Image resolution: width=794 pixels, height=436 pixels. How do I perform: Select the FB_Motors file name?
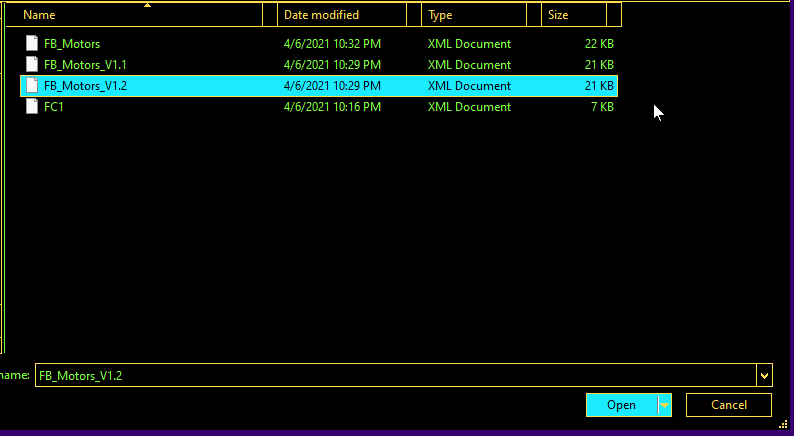[x=72, y=44]
